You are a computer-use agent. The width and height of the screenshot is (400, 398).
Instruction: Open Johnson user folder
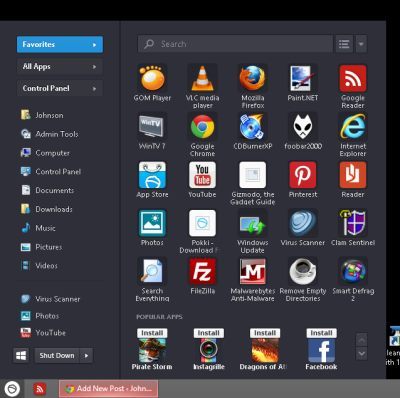(42, 115)
